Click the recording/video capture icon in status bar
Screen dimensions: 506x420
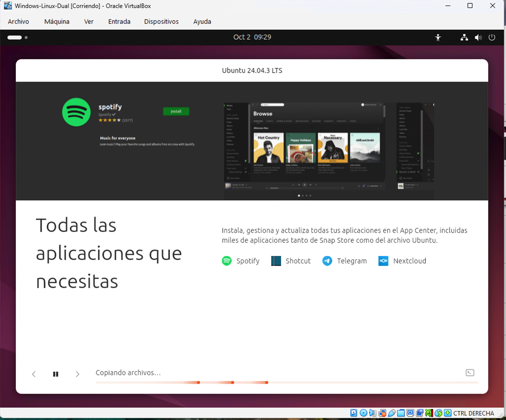pos(420,413)
